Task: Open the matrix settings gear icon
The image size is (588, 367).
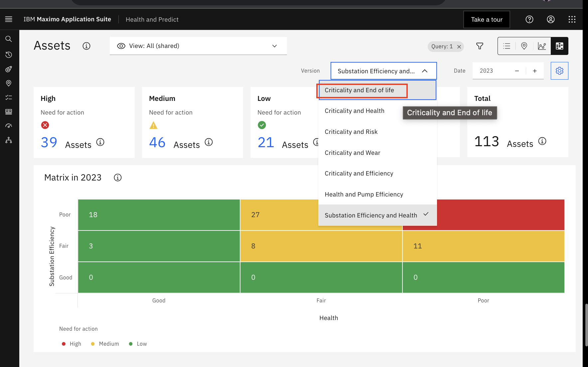Action: tap(559, 71)
